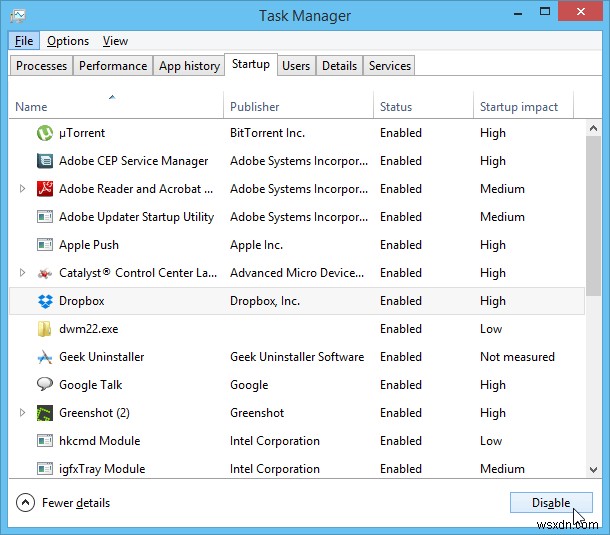Select the Geek Uninstaller row name
Screen dimensions: 610x535
102,357
